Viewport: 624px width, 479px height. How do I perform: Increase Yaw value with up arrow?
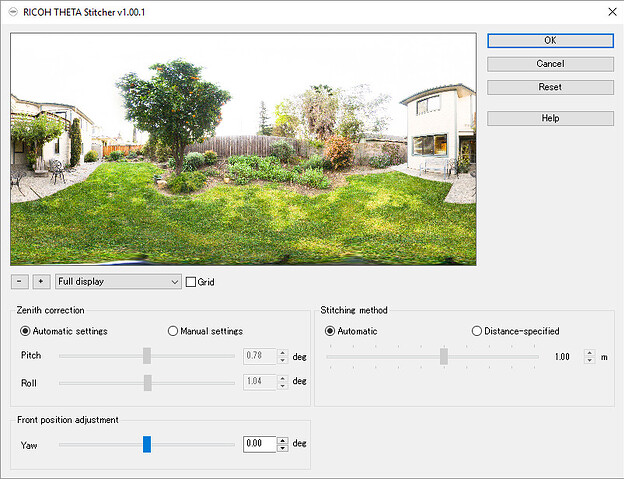(283, 439)
